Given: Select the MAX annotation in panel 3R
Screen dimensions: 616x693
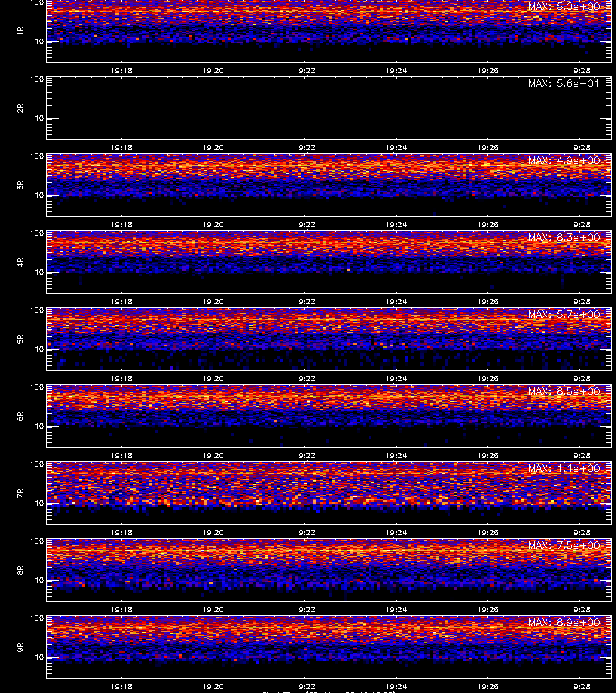Looking at the screenshot, I should click(x=564, y=160).
